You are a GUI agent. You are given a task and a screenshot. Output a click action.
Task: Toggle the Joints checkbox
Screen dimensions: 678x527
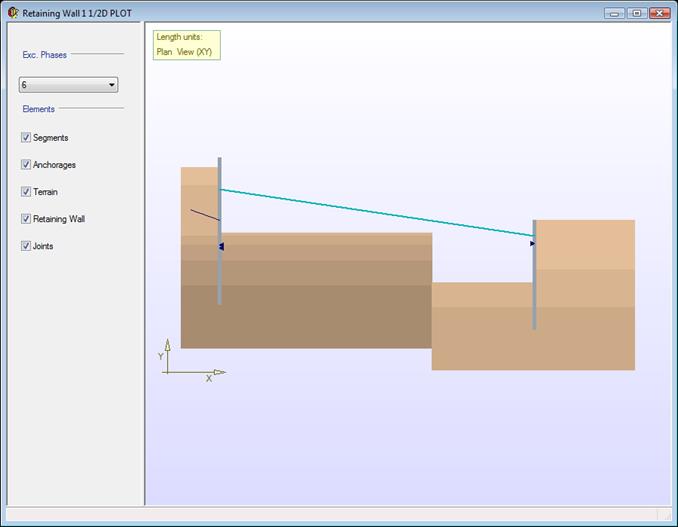coord(26,246)
